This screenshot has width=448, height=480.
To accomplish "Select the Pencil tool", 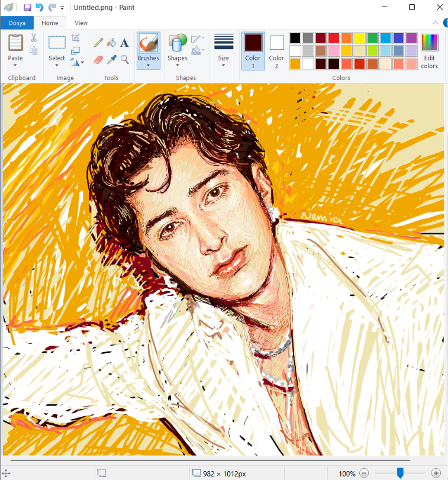I will point(98,43).
